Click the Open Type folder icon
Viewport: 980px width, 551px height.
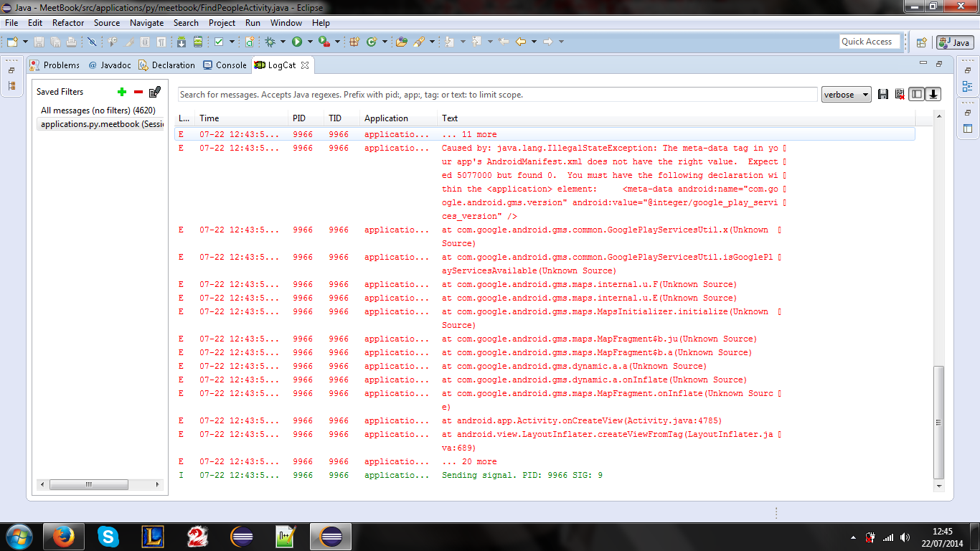pos(402,42)
